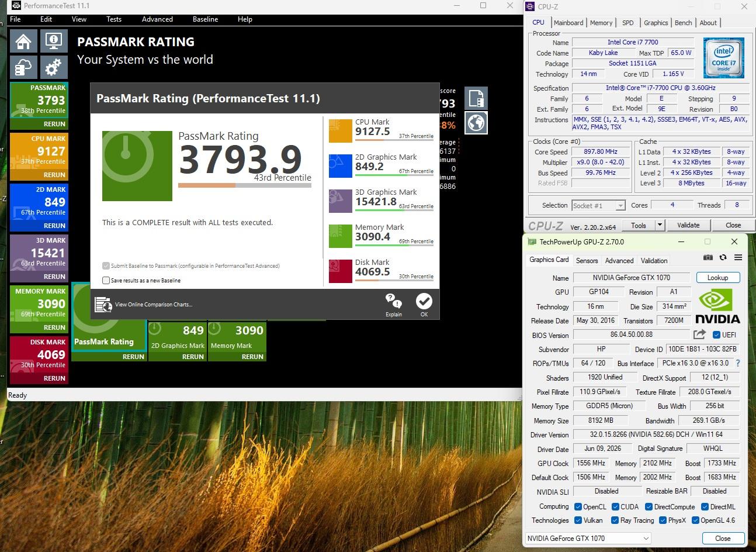
Task: Select the 3D MARK 15421 sidebar tile
Action: pyautogui.click(x=39, y=258)
